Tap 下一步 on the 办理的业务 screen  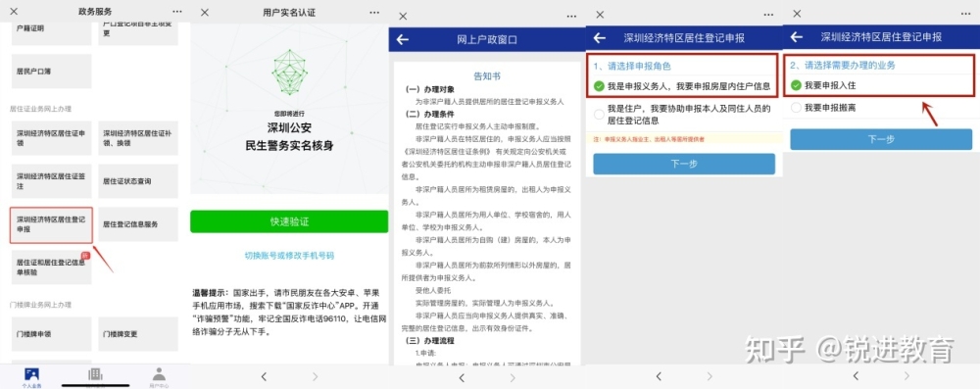coord(881,139)
